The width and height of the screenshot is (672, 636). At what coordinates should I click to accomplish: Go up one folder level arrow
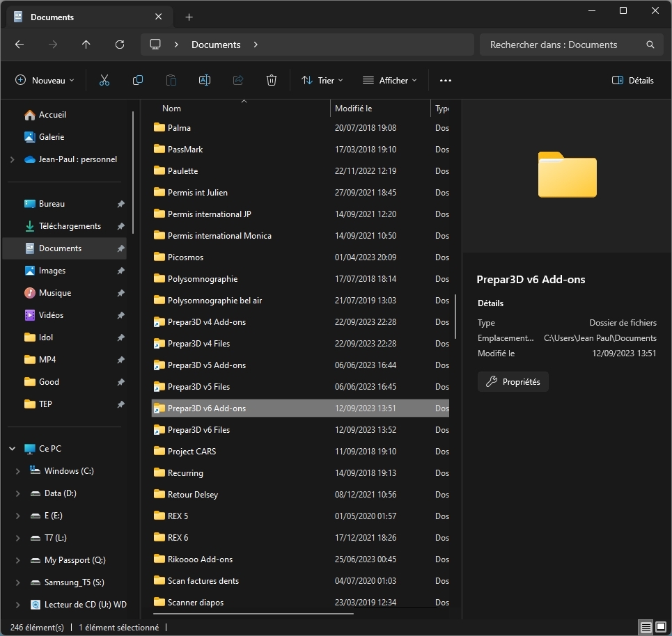(86, 45)
